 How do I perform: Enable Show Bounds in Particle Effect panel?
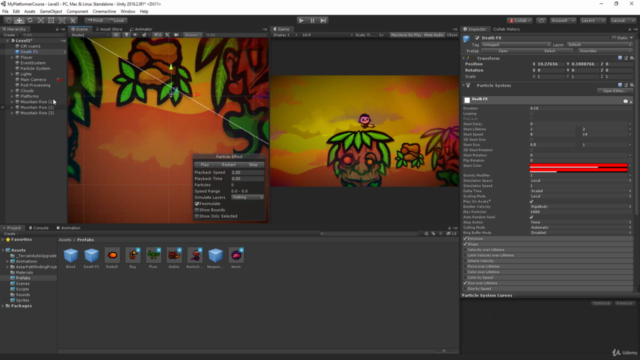[197, 210]
